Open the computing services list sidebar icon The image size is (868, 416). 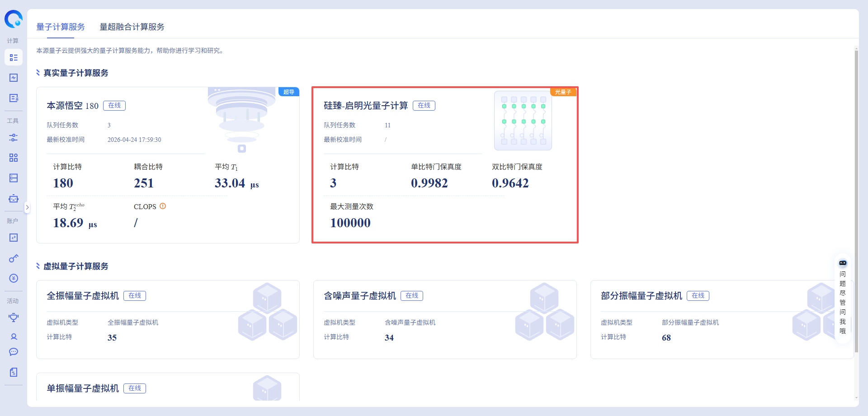click(14, 57)
